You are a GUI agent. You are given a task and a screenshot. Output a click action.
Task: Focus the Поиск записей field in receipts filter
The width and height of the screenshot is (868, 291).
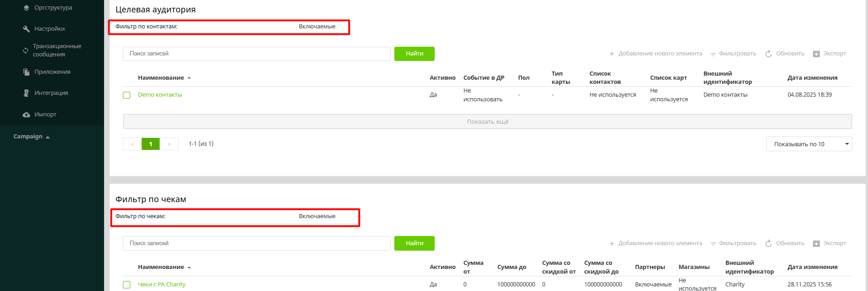pyautogui.click(x=256, y=243)
